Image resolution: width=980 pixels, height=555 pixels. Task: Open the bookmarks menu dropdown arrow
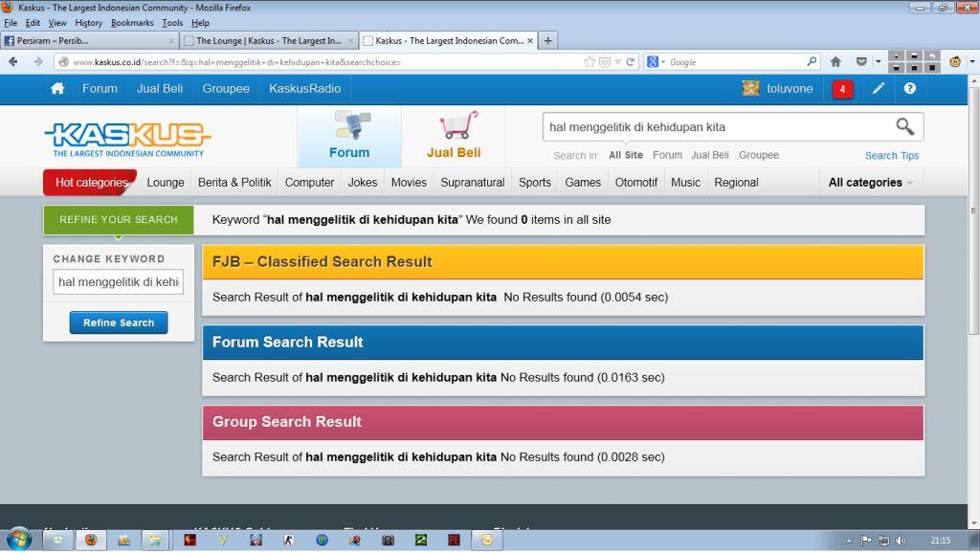(x=879, y=62)
